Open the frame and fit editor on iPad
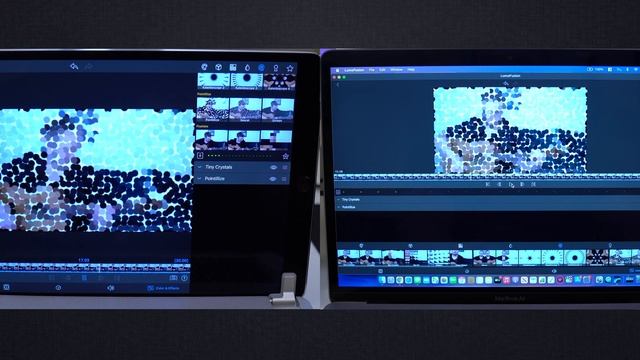The image size is (640, 360). click(x=6, y=287)
